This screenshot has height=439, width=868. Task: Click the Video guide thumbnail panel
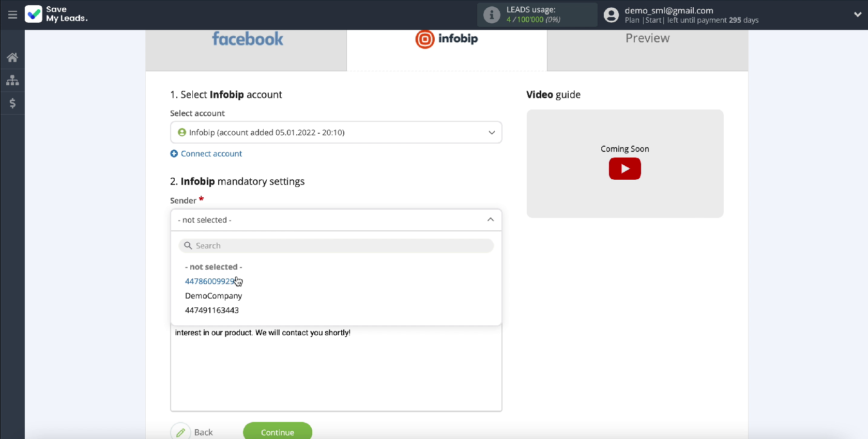[625, 164]
